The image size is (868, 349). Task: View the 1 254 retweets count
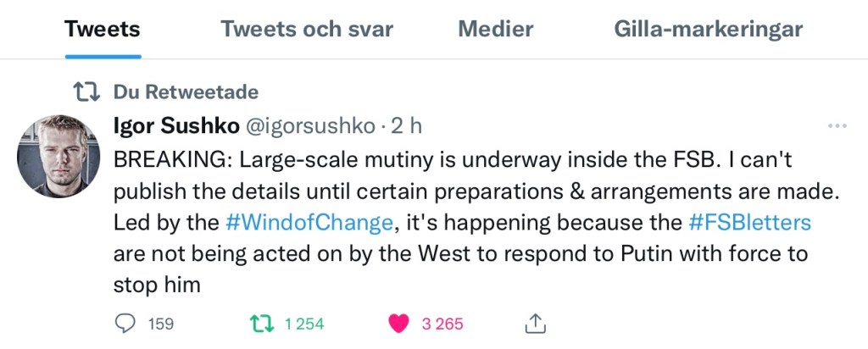pos(304,324)
